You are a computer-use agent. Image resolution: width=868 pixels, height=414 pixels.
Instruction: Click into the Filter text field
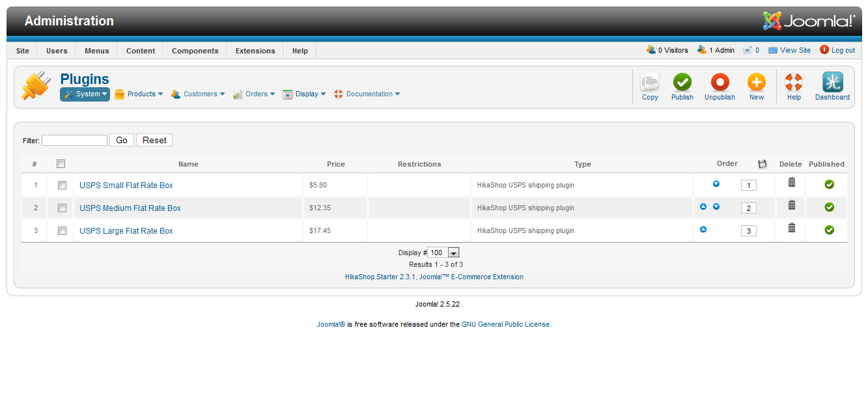74,140
